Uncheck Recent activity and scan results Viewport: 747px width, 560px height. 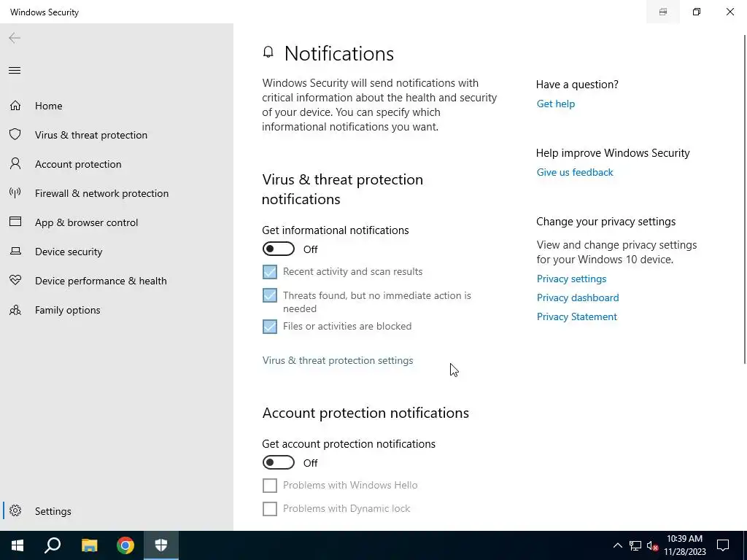pyautogui.click(x=270, y=271)
